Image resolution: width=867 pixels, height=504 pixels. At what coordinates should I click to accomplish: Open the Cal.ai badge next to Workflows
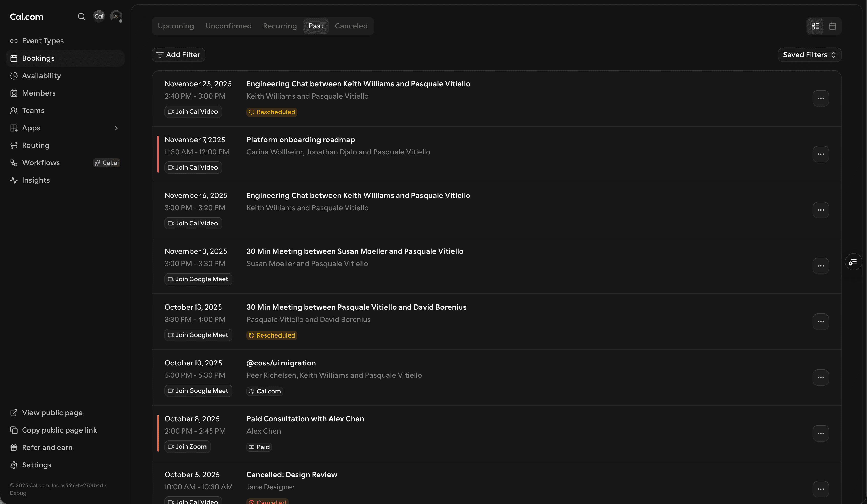107,163
